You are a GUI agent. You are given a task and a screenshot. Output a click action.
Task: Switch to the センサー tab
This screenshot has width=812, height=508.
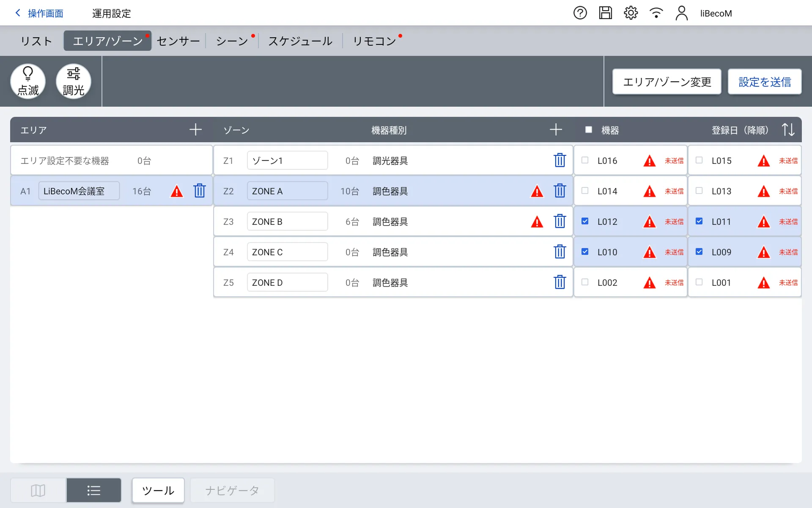coord(178,41)
